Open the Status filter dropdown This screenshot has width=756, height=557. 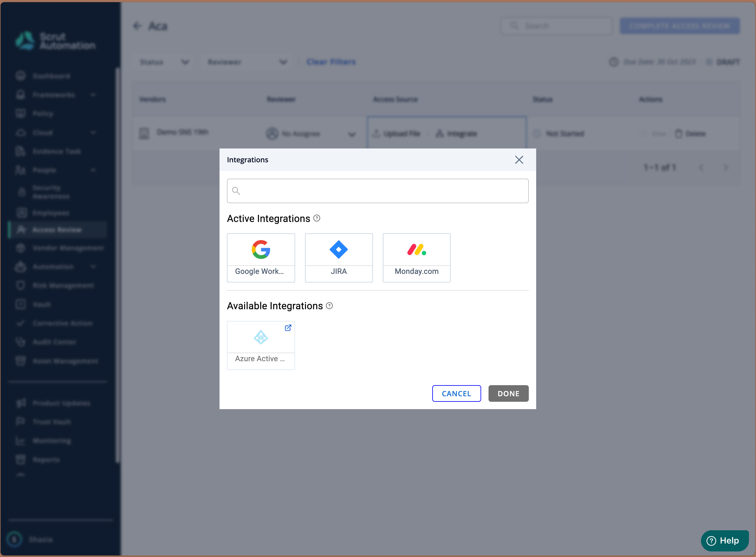[165, 62]
